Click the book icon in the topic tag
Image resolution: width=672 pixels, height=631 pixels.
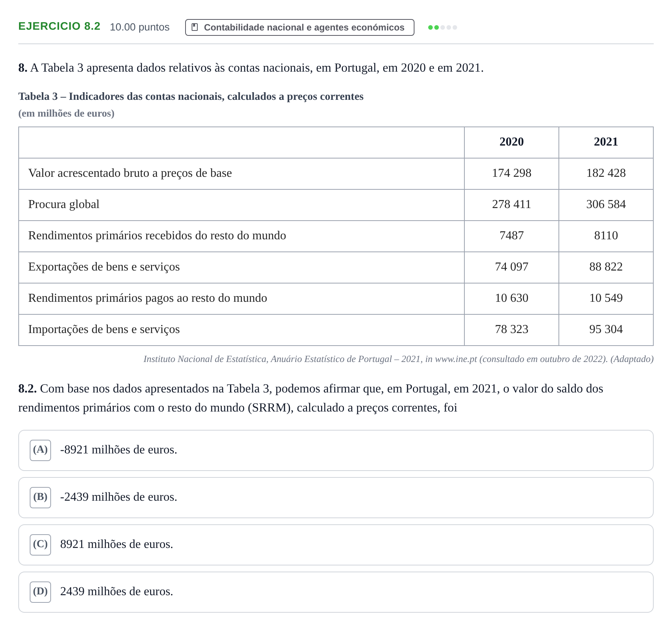tap(195, 27)
